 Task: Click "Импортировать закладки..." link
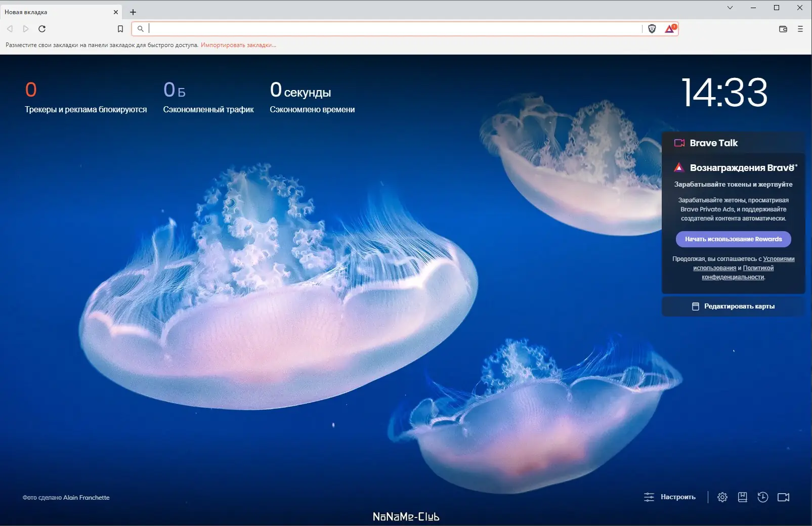coord(238,45)
